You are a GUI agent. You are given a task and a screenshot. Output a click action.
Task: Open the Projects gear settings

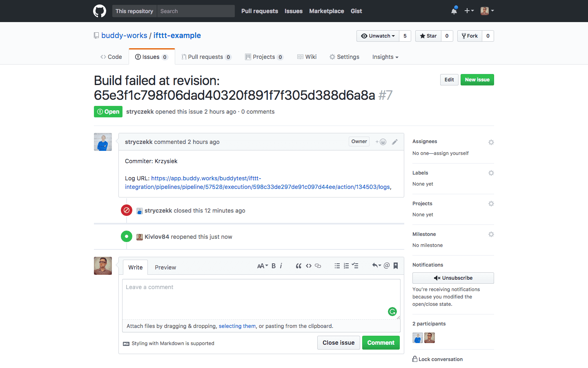[x=491, y=204]
